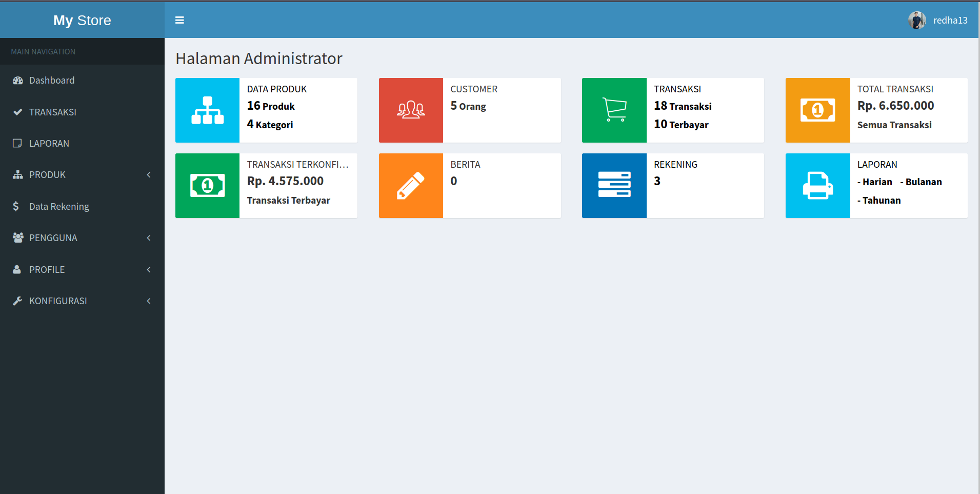The image size is (980, 494).
Task: Select the printer icon on LAPORAN card
Action: pos(817,185)
